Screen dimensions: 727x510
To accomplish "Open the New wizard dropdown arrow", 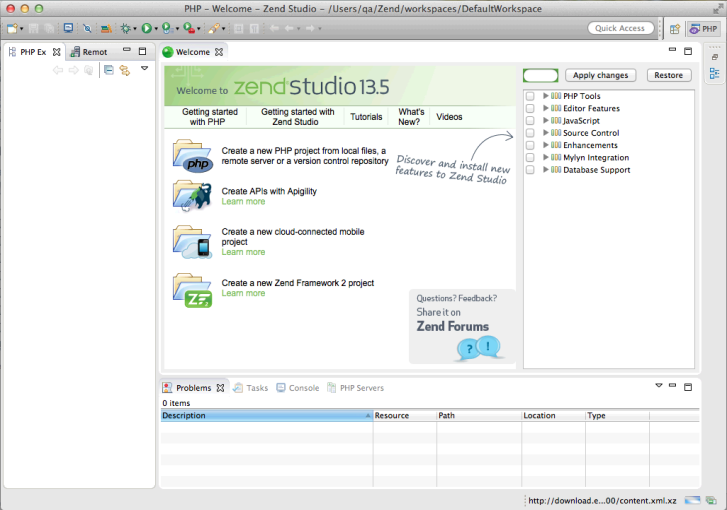I will click(x=21, y=29).
